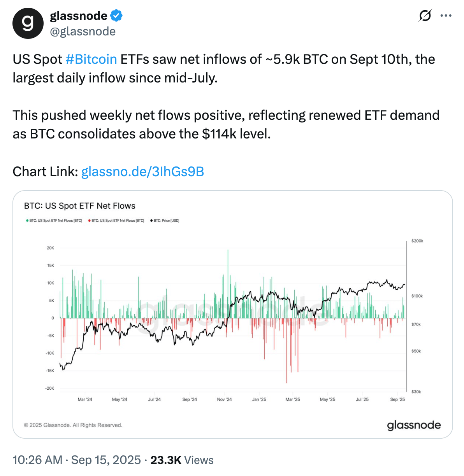Click the chart title BTC: US Spot ETF Net Flows
The width and height of the screenshot is (464, 476).
click(80, 206)
